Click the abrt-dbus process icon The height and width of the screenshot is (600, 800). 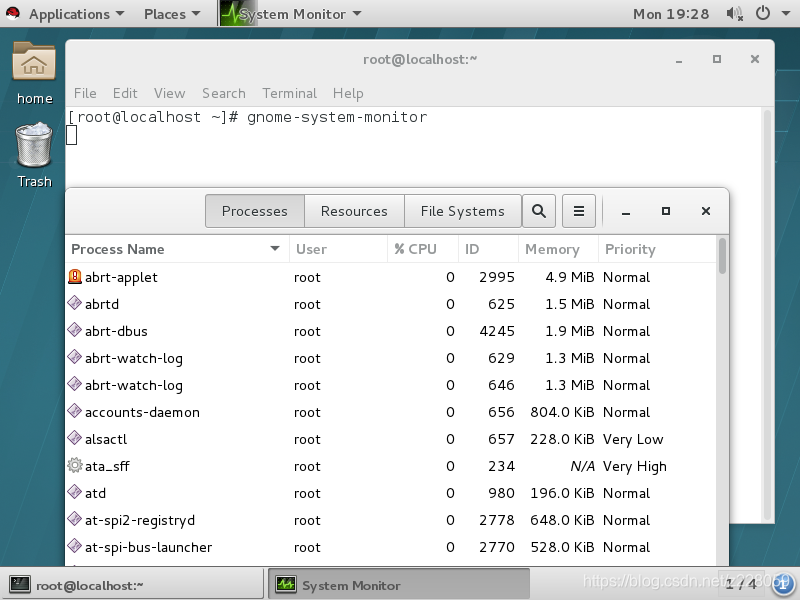coord(74,330)
